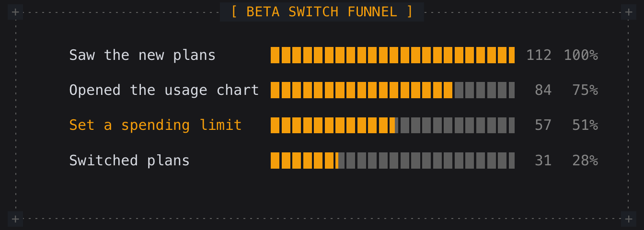The width and height of the screenshot is (644, 230).
Task: Select the highlighted 'Set a spending limit' row
Action: [x=333, y=125]
